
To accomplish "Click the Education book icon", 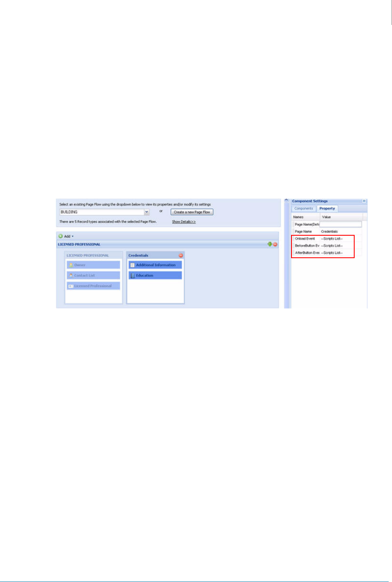I will point(132,276).
